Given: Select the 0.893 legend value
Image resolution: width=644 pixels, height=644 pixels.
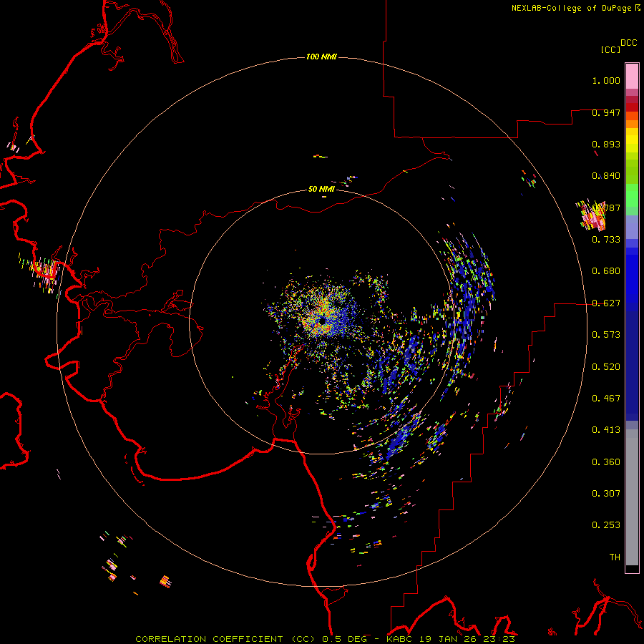Looking at the screenshot, I should (606, 144).
